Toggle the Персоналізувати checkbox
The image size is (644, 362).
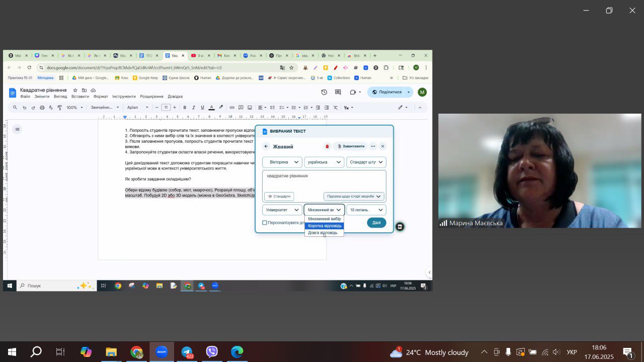[x=265, y=223]
